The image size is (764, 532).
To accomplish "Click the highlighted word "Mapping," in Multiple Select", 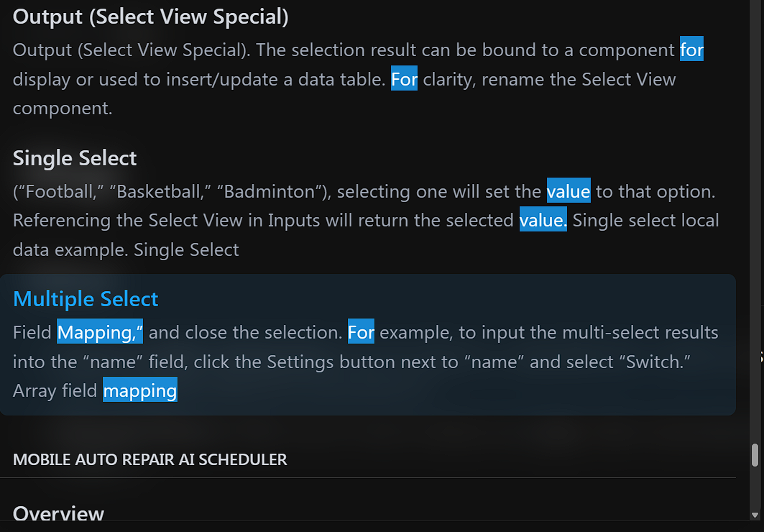I will pos(101,333).
